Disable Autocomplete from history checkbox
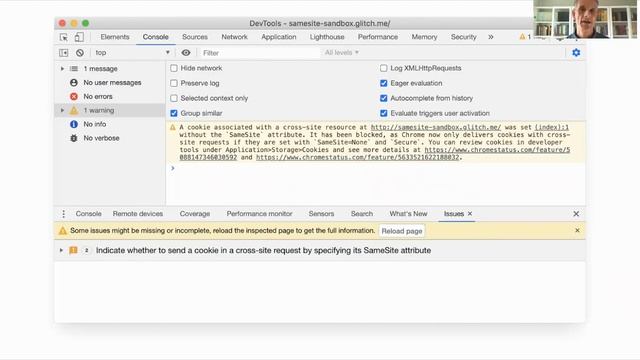The width and height of the screenshot is (640, 360). tap(384, 98)
